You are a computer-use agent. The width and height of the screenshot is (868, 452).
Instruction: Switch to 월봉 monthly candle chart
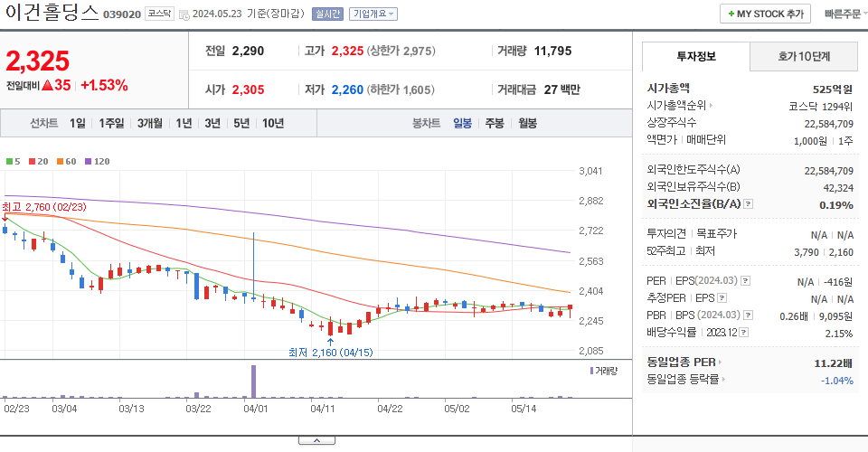527,123
